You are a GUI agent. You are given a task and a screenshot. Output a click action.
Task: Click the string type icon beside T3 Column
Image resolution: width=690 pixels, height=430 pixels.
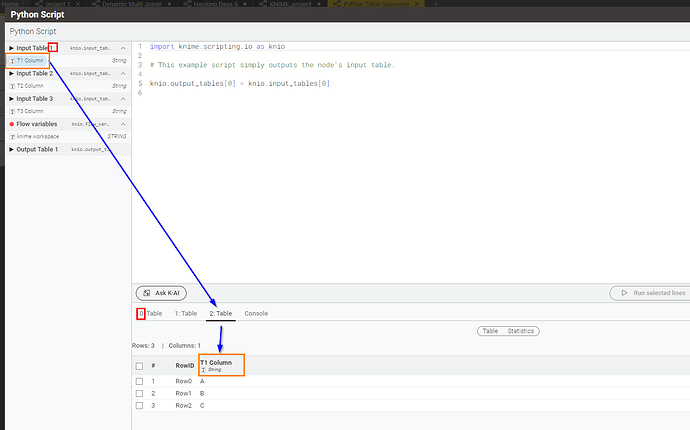[11, 111]
